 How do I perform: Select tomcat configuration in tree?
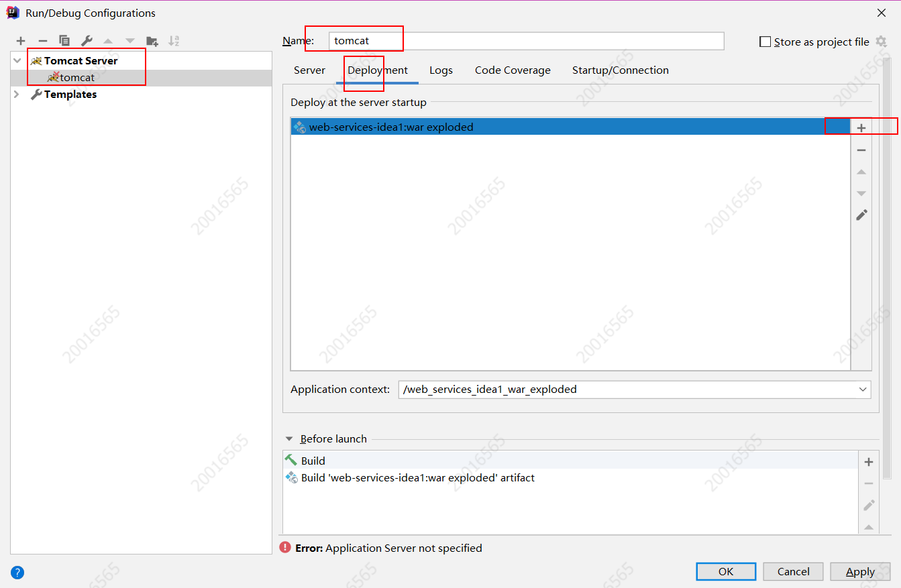(x=142, y=78)
